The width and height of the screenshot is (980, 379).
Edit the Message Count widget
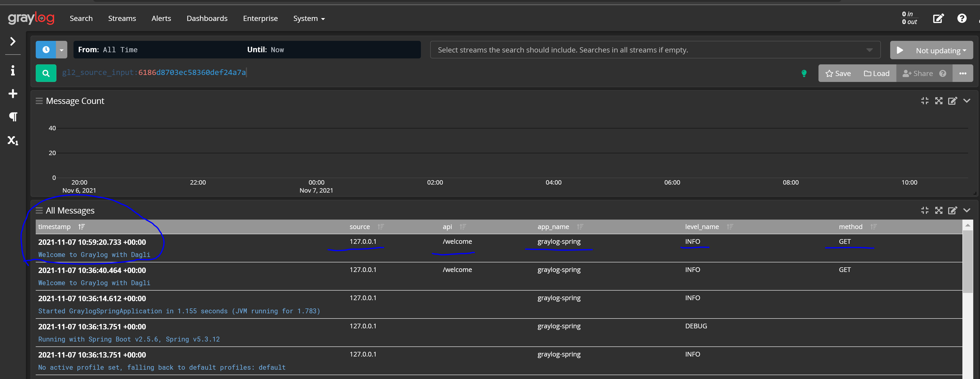[x=953, y=101]
